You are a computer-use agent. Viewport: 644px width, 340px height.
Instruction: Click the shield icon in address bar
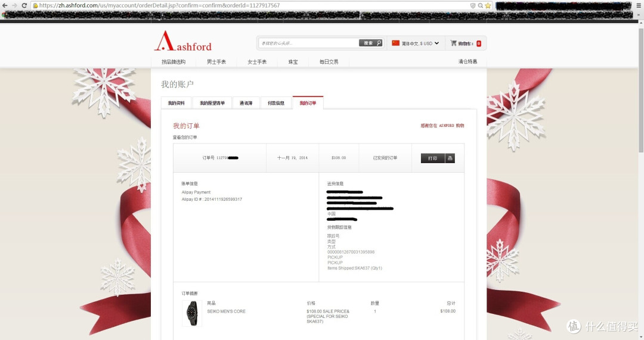pyautogui.click(x=473, y=5)
